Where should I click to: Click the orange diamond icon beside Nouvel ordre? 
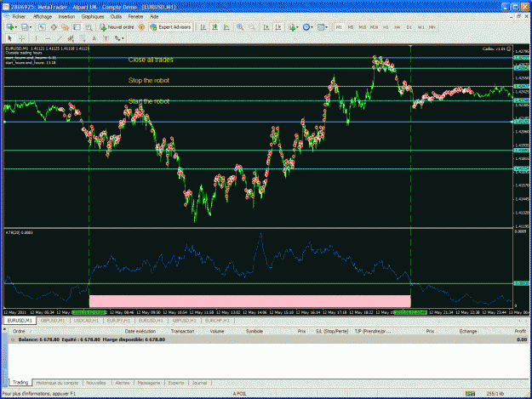point(141,27)
